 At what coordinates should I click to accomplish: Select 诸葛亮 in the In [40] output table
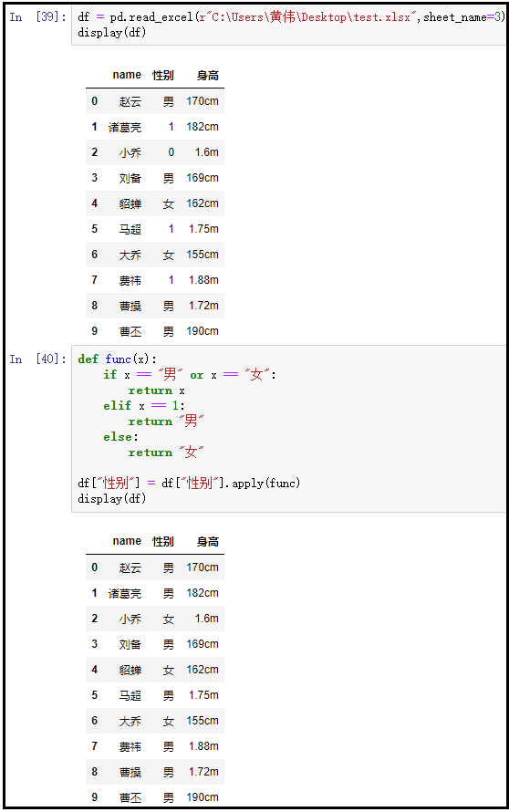pos(125,593)
